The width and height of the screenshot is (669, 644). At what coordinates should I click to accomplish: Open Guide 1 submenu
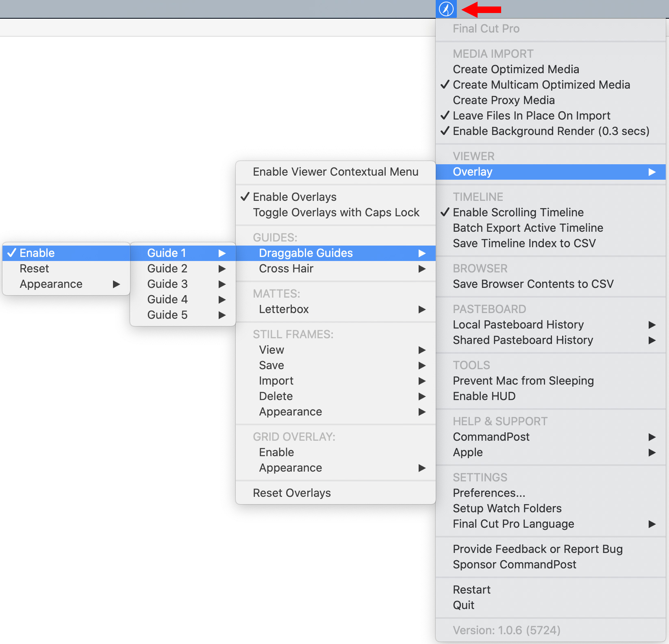183,253
